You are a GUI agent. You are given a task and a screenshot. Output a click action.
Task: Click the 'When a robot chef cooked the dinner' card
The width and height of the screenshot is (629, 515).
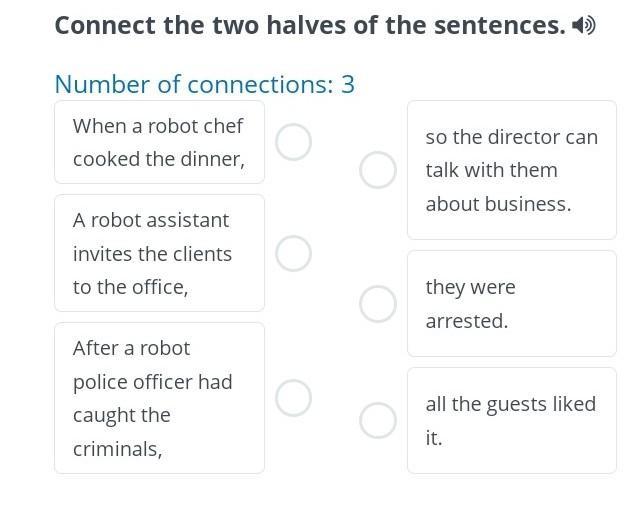(x=159, y=142)
